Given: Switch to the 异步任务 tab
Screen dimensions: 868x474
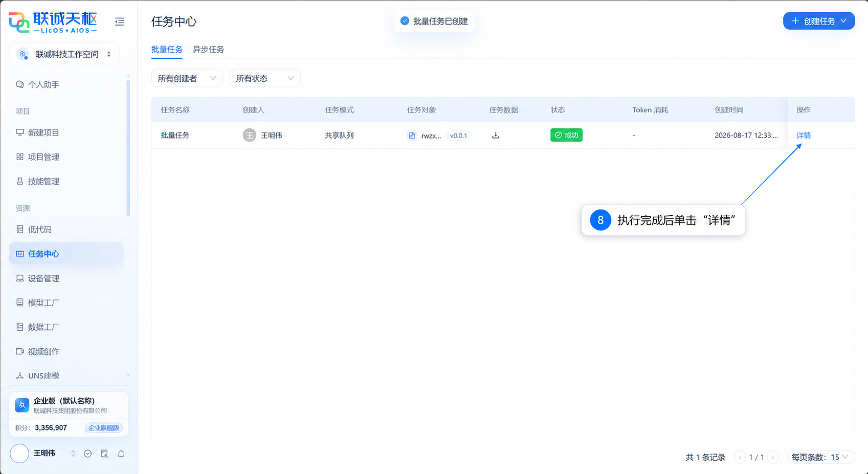Looking at the screenshot, I should [x=208, y=50].
